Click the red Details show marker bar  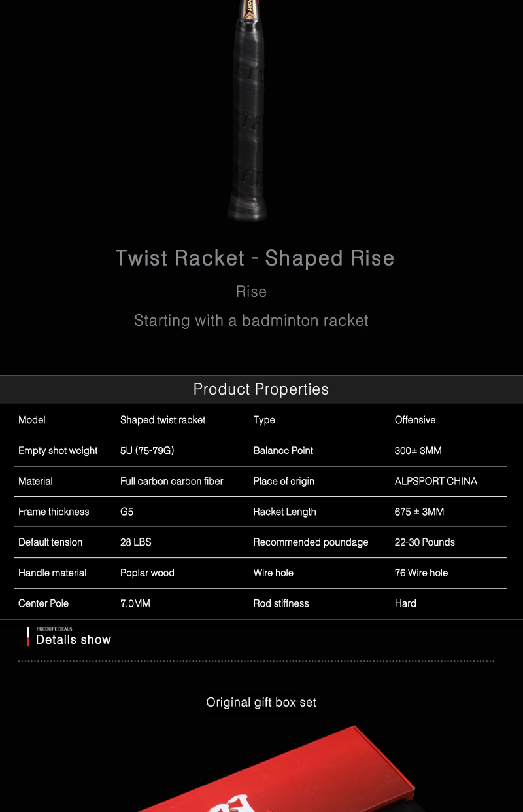click(x=27, y=637)
